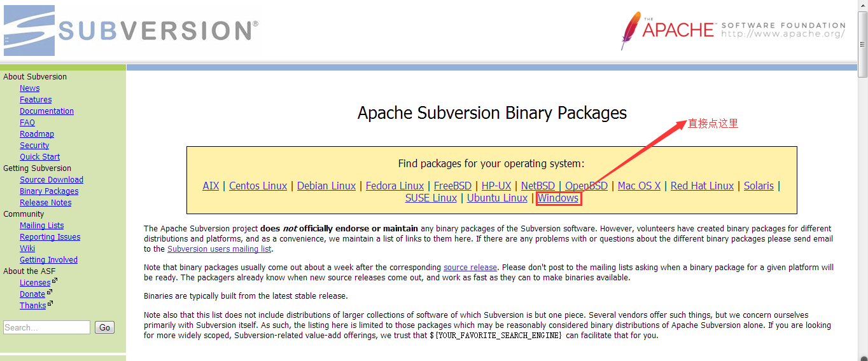868x361 pixels.
Task: Select SUSE Linux packages link
Action: click(431, 198)
